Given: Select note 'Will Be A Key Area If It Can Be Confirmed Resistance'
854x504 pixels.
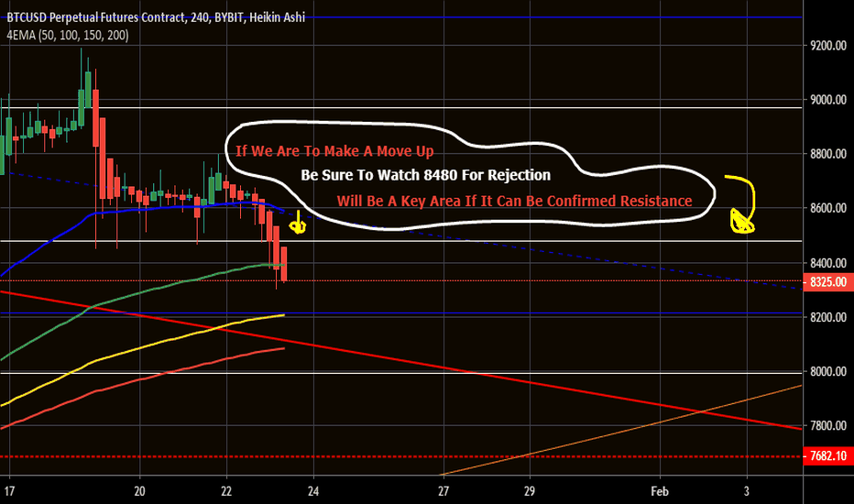Looking at the screenshot, I should pos(514,201).
